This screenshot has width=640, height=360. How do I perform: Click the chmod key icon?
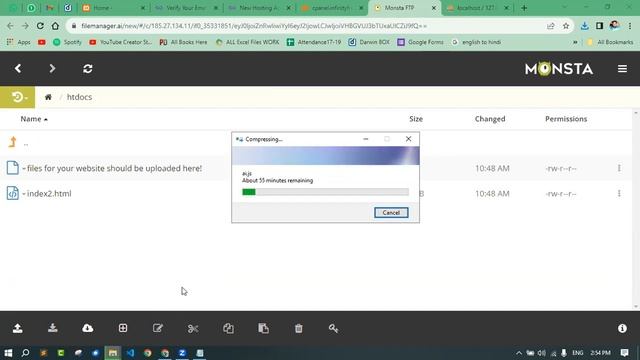click(x=333, y=328)
